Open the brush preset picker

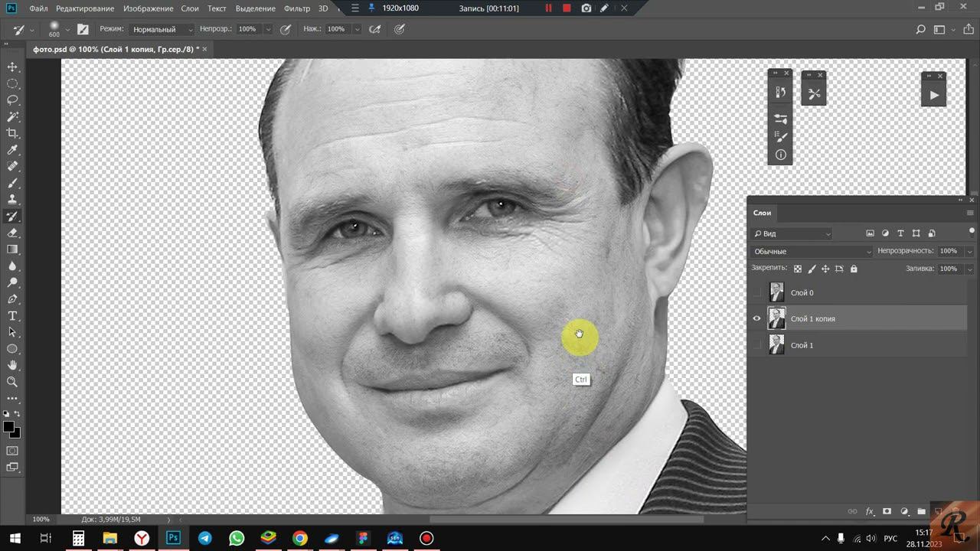click(58, 29)
